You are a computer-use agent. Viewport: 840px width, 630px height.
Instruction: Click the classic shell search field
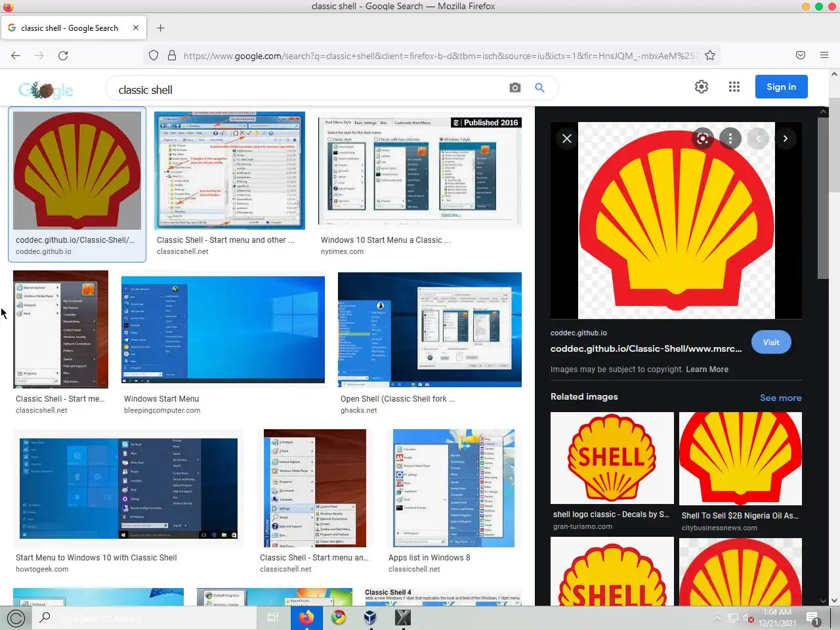click(308, 90)
